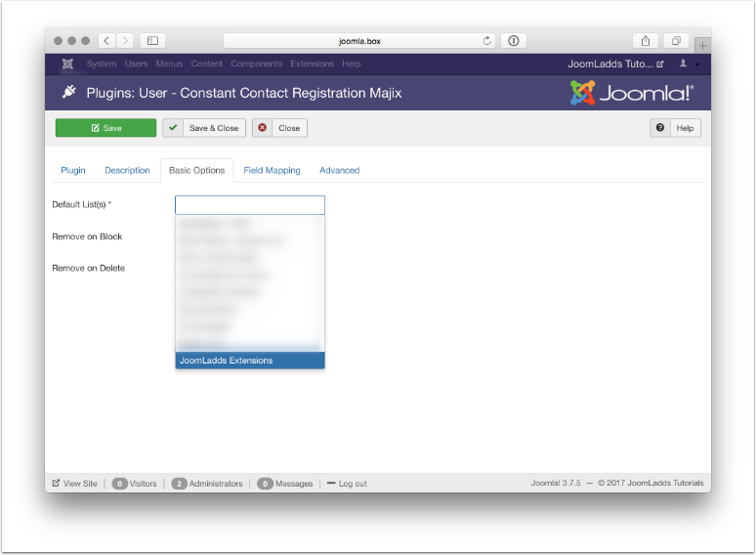Toggle the browser sidebar button
756x555 pixels.
tap(152, 41)
